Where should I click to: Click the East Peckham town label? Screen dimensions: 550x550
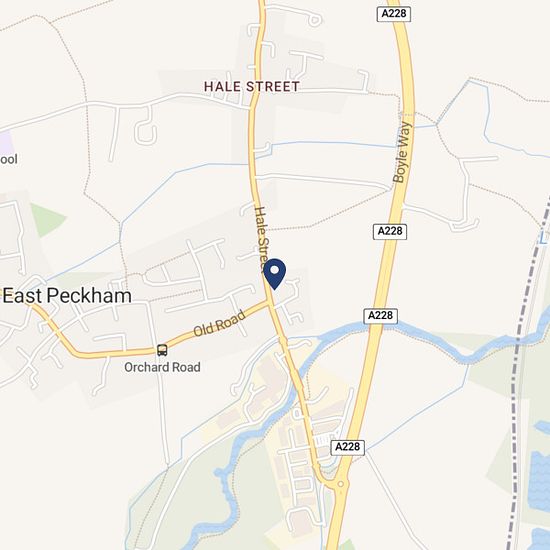[67, 296]
